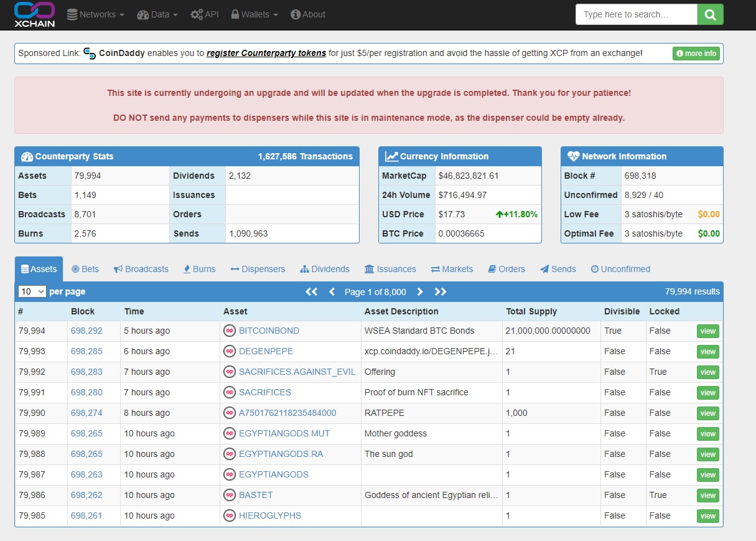Click the Currency Information chart icon

[x=391, y=156]
